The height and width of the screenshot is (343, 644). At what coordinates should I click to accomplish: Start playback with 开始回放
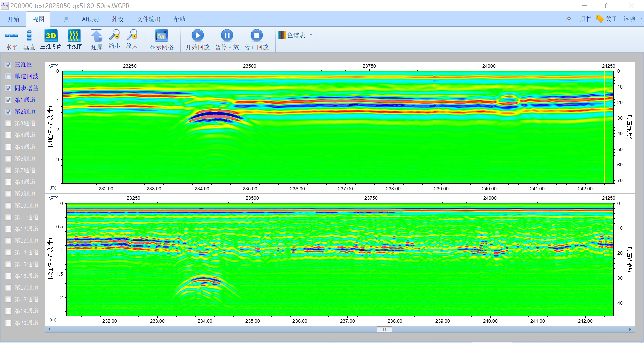tap(198, 35)
